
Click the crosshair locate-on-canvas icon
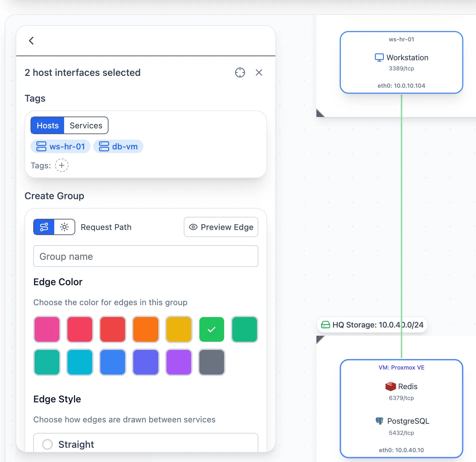(x=240, y=72)
